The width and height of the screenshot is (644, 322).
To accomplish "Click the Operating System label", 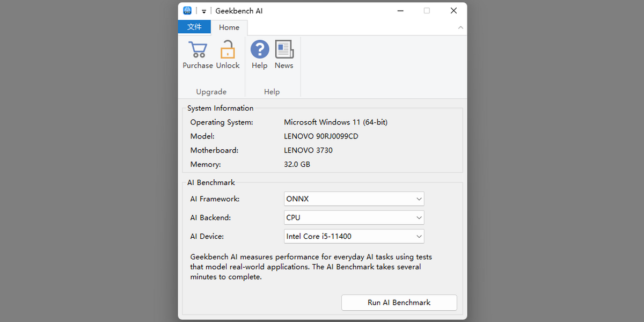I will pos(222,122).
